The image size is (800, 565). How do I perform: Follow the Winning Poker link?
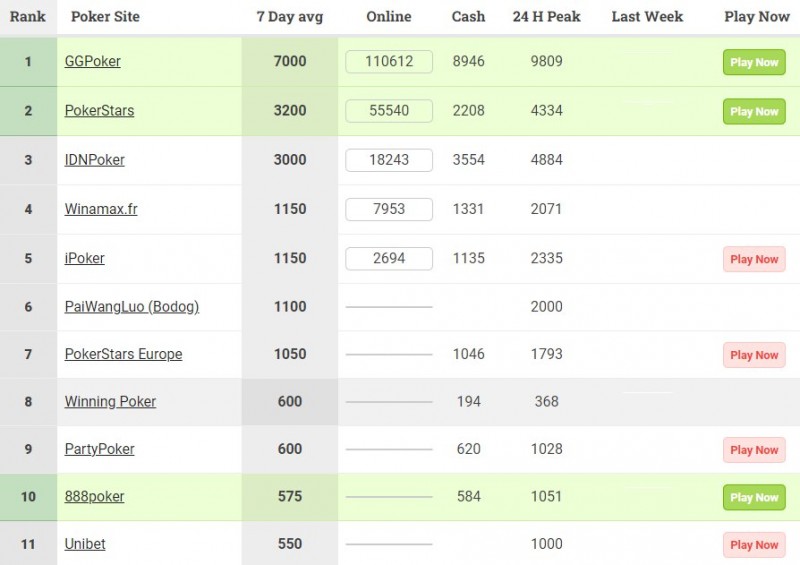[x=110, y=402]
